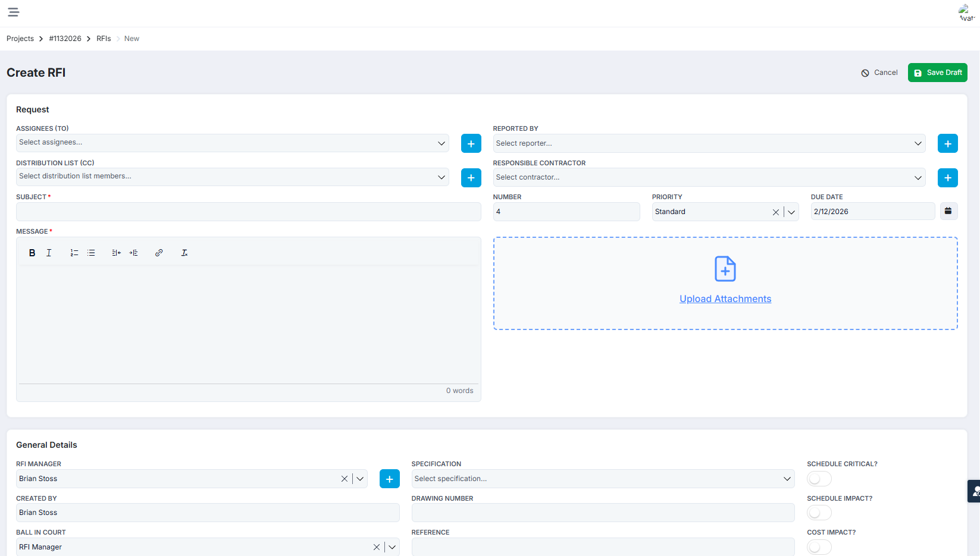Expand the Priority dropdown arrow
This screenshot has width=980, height=556.
[x=791, y=212]
